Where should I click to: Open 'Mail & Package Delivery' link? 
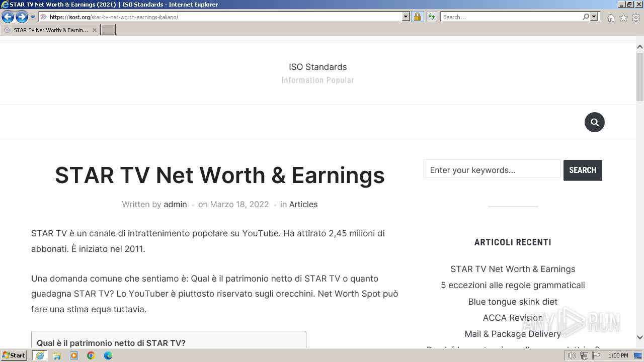(513, 334)
